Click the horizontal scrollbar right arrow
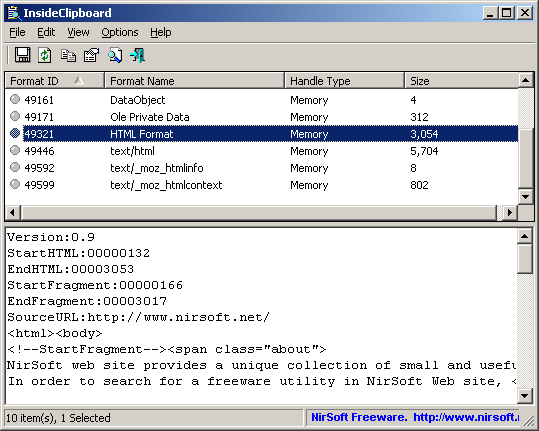Image resolution: width=539 pixels, height=431 pixels. [x=510, y=212]
